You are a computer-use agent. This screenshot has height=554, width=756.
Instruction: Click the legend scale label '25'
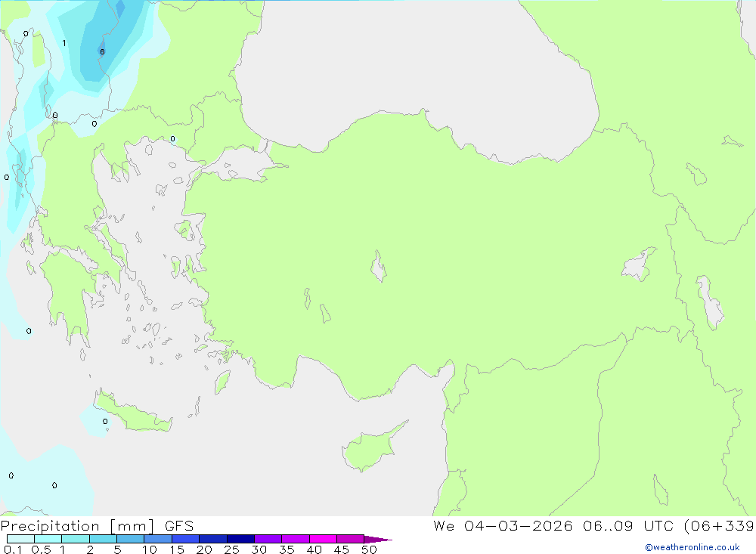[231, 549]
